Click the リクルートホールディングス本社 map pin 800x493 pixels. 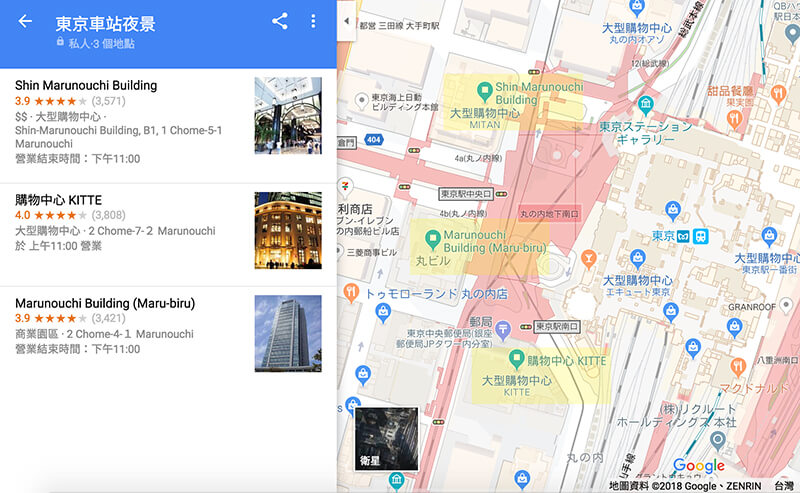tap(718, 440)
